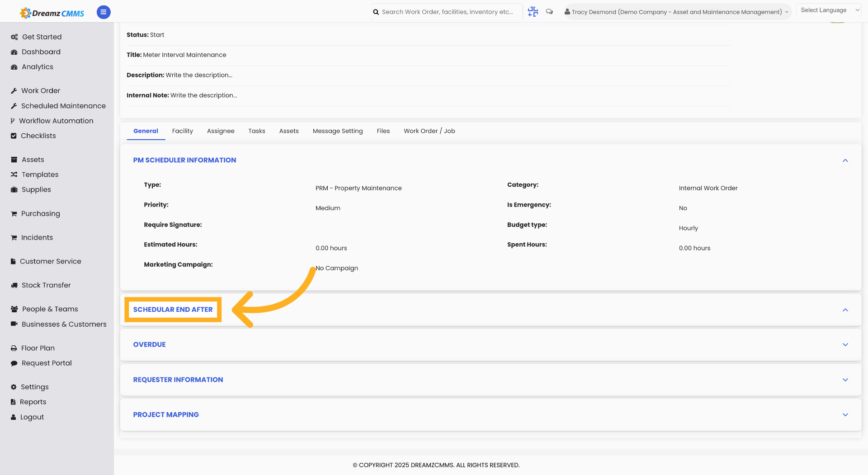Switch to the Assignee tab
The width and height of the screenshot is (868, 475).
(x=221, y=131)
